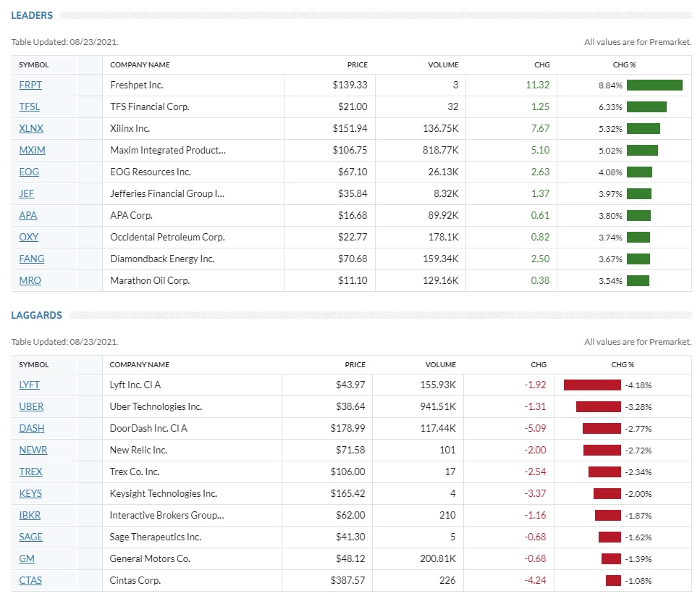Open the LYFT symbol link
This screenshot has height=599, width=700.
coord(30,385)
